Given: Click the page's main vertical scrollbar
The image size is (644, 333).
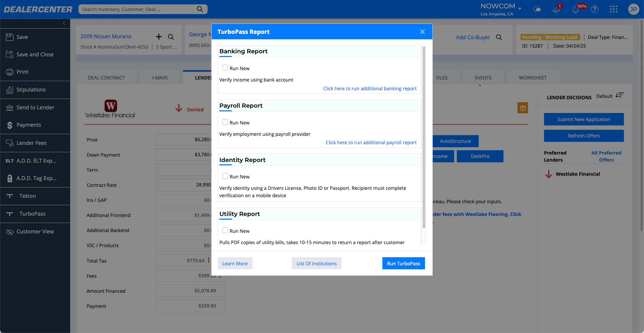Looking at the screenshot, I should pyautogui.click(x=641, y=126).
